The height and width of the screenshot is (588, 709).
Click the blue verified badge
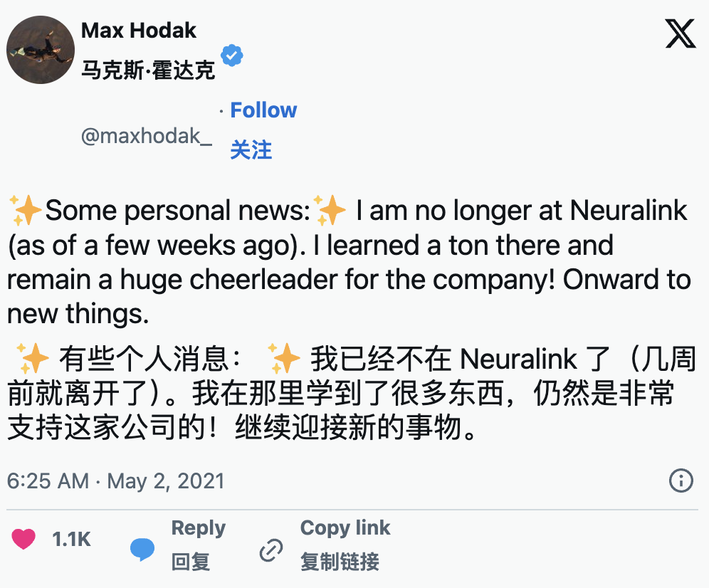pyautogui.click(x=232, y=55)
